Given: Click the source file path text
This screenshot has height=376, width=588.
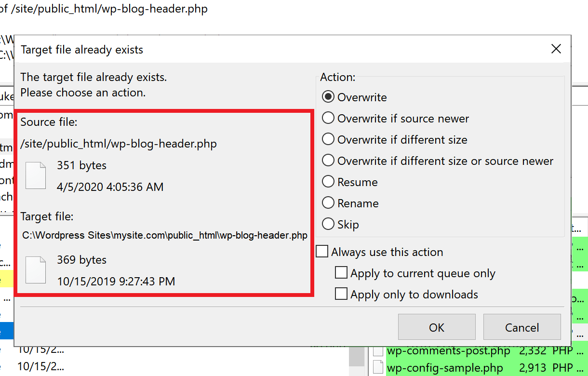Looking at the screenshot, I should pyautogui.click(x=119, y=144).
